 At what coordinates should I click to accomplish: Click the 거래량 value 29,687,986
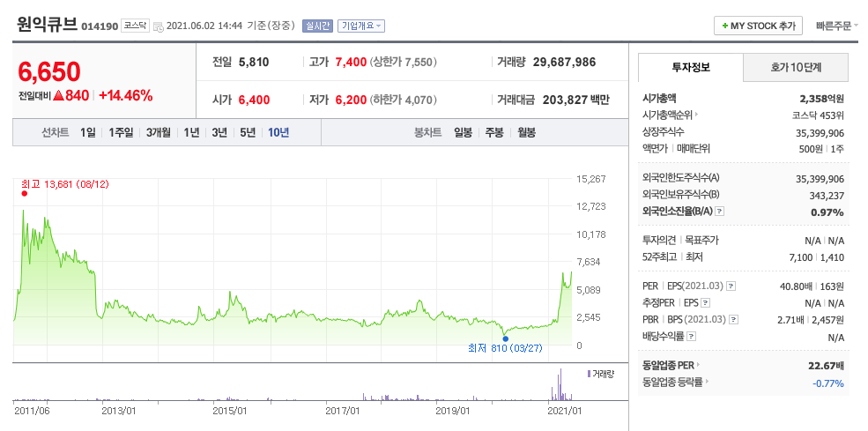point(565,62)
